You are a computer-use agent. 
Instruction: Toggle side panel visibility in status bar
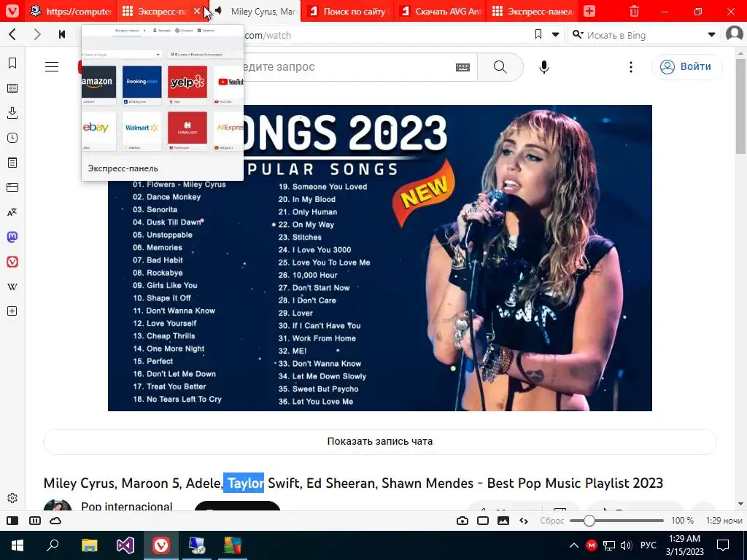coord(12,521)
